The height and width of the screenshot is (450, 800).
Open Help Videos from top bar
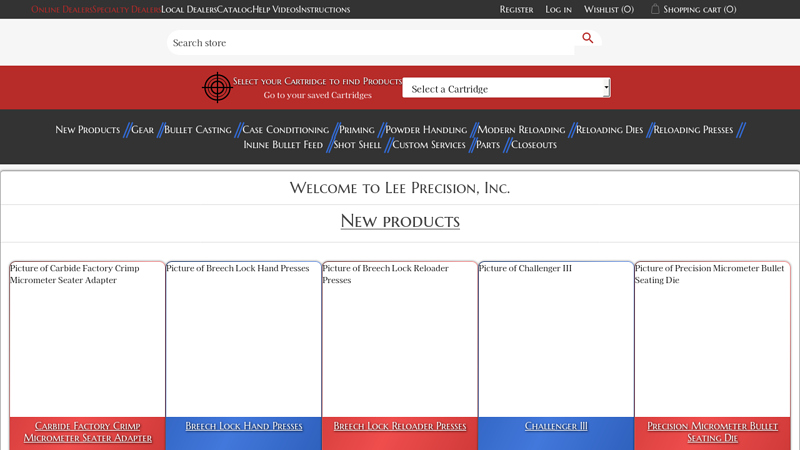pos(275,10)
